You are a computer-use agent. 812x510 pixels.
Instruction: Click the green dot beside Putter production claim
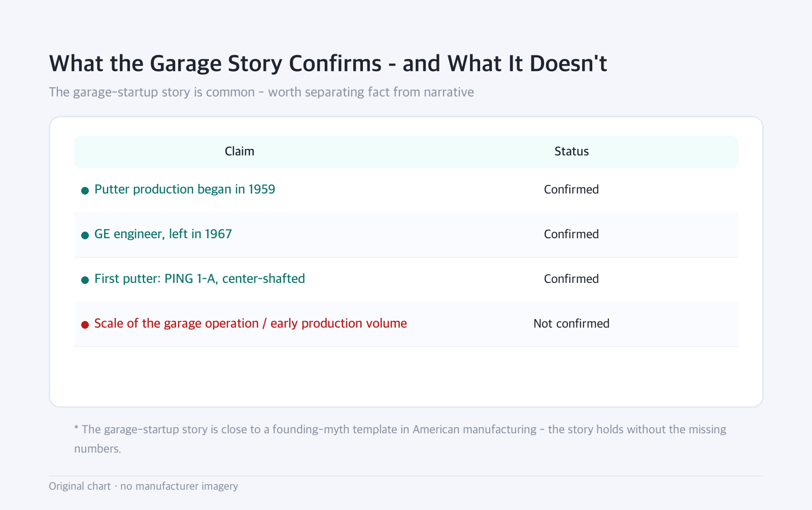(85, 190)
